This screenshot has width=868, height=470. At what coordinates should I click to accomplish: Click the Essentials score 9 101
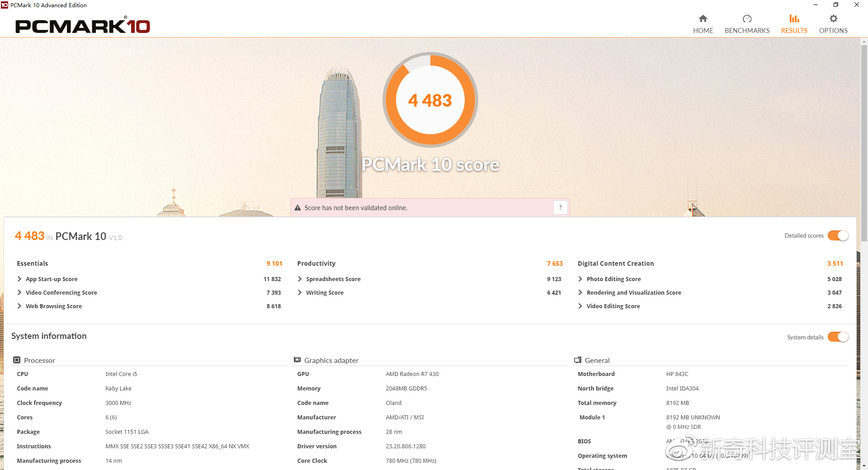274,263
